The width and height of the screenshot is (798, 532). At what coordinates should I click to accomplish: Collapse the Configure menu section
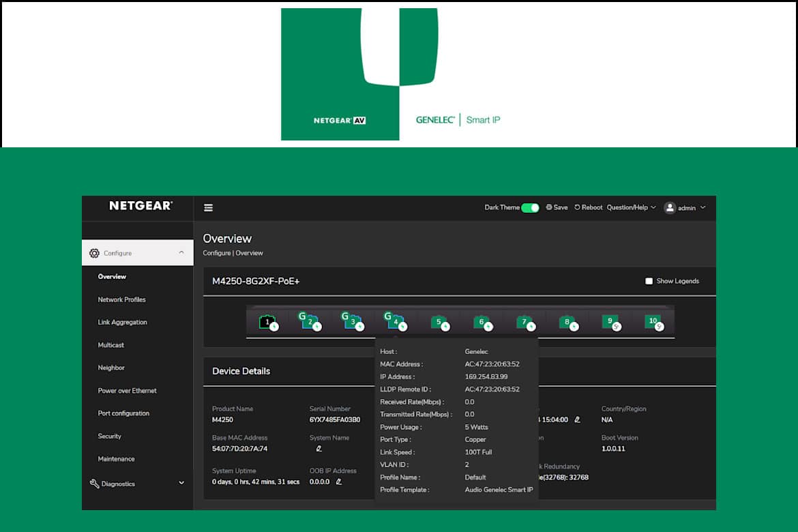[x=181, y=253]
